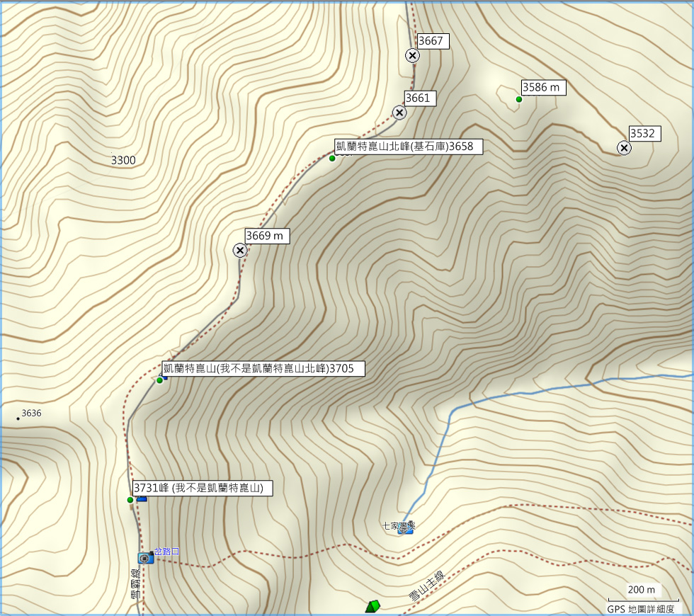694x616 pixels.
Task: Open the 凱蘭特崑山北峰(基石庫)3658 label
Action: click(408, 147)
